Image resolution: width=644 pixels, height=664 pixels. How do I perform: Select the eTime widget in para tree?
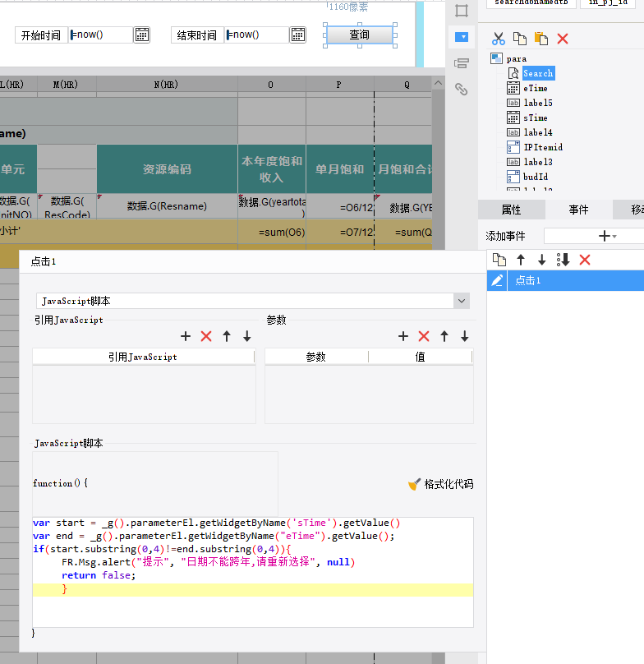click(536, 88)
